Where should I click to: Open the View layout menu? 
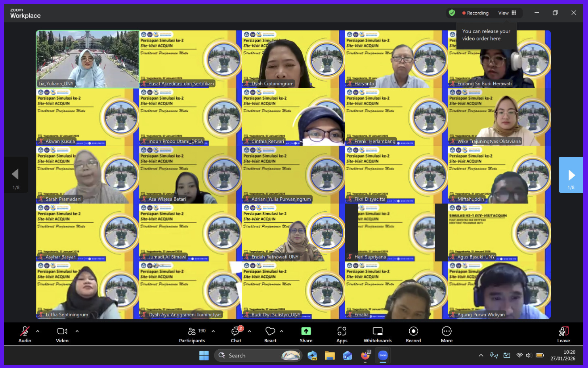(507, 13)
